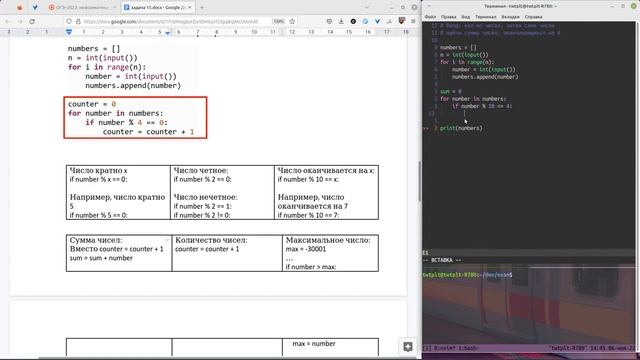Click 'max = number' in bottom table
This screenshot has width=640, height=360.
coord(314,344)
